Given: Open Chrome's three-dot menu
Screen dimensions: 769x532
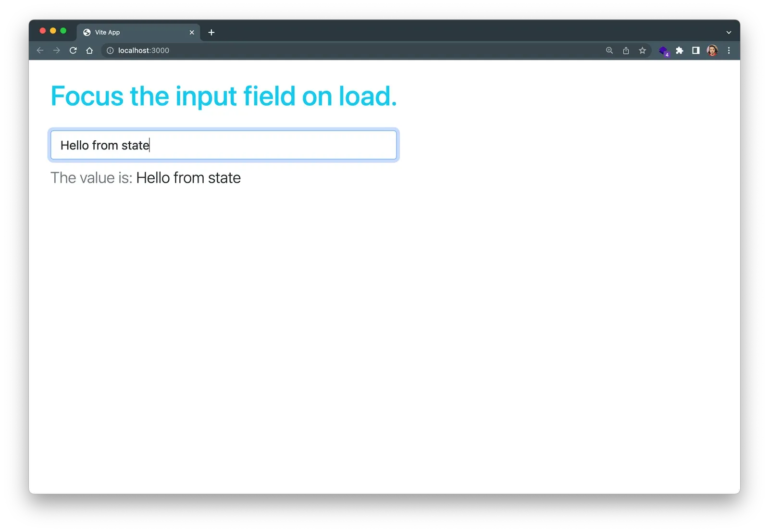Looking at the screenshot, I should [x=729, y=50].
